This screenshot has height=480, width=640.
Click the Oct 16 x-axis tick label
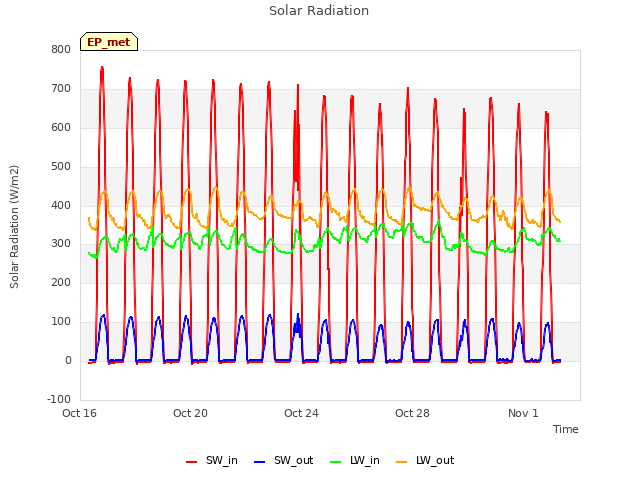coord(79,413)
